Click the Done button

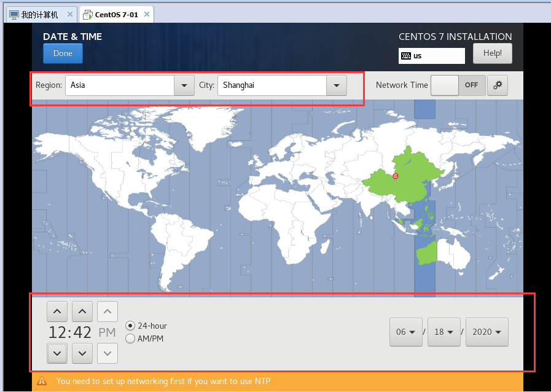[x=63, y=53]
